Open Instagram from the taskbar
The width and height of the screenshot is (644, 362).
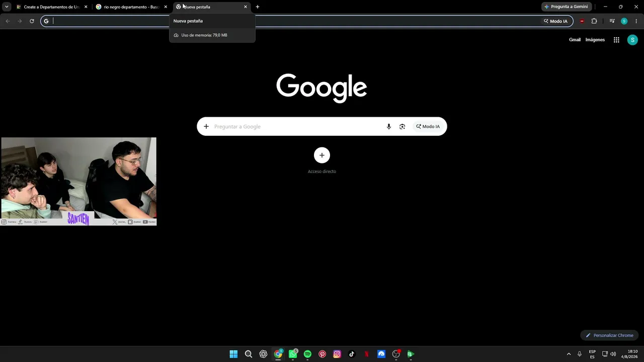click(x=337, y=354)
